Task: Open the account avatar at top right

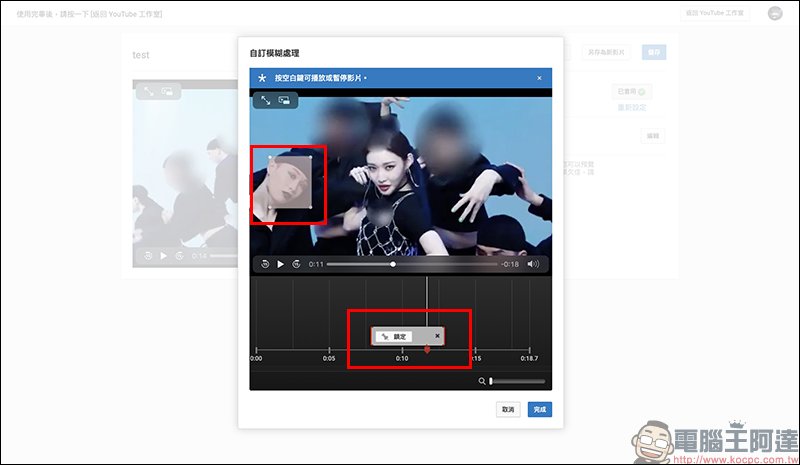Action: tap(775, 13)
